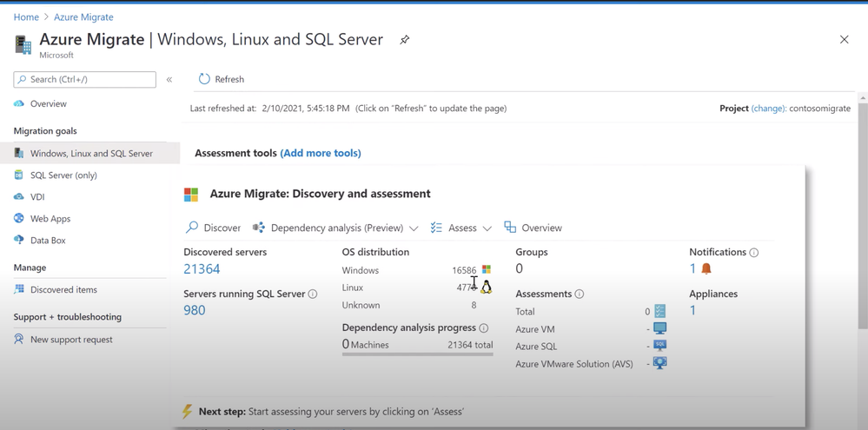Click the New support request person icon
Image resolution: width=868 pixels, height=430 pixels.
tap(19, 339)
